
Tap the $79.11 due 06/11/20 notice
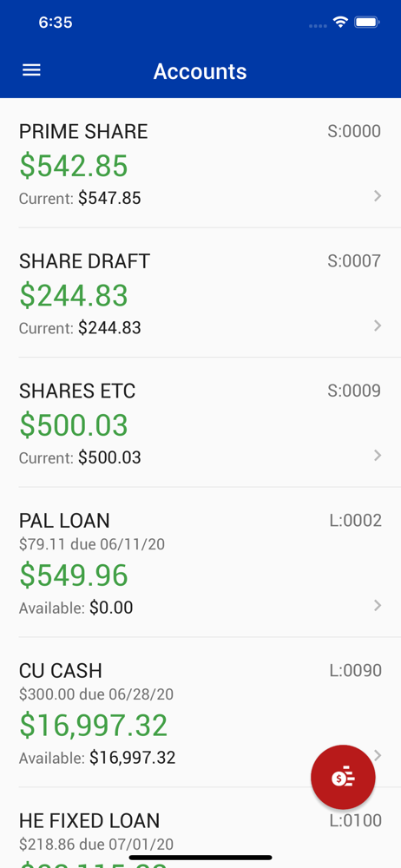click(92, 544)
